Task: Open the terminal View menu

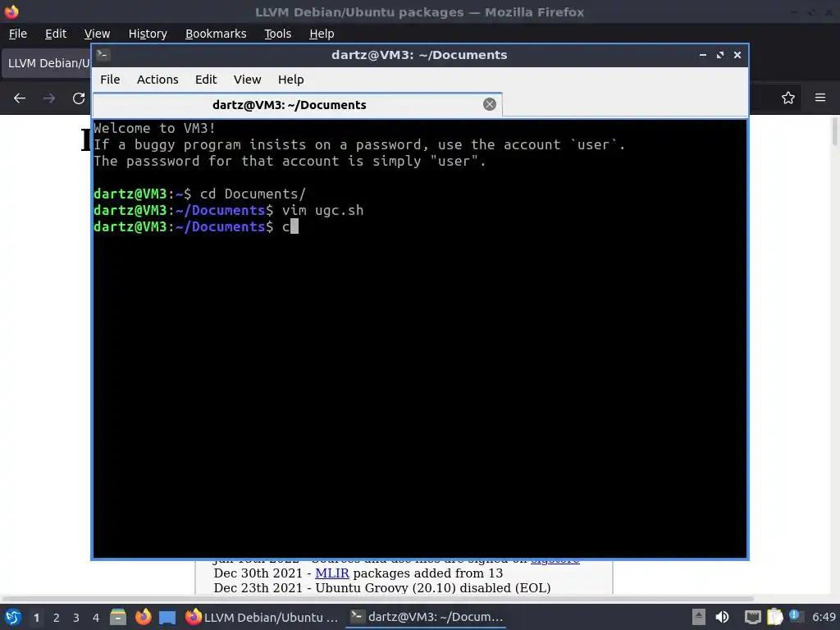Action: [x=247, y=80]
